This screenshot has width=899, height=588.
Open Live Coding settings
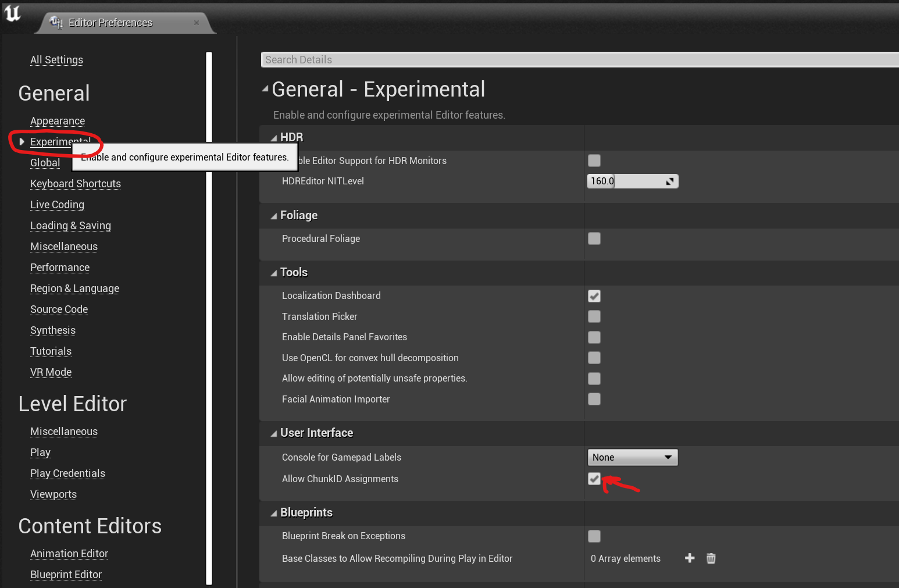[x=57, y=205]
